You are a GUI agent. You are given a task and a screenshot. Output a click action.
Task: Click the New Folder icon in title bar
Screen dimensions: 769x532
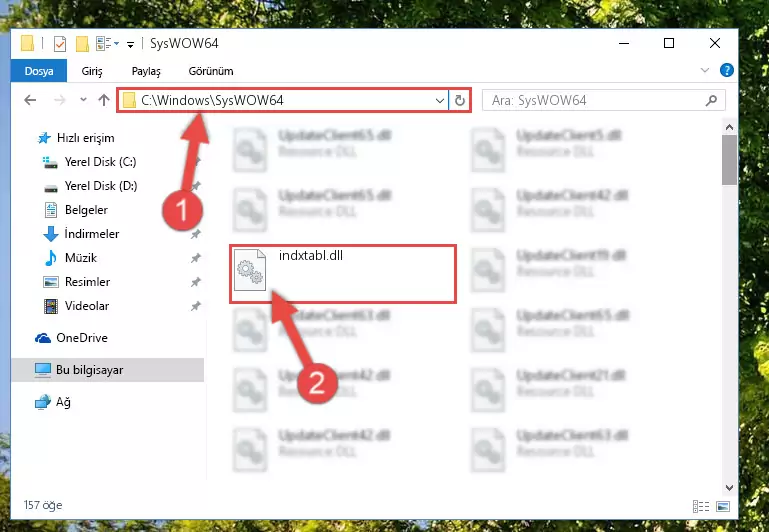(x=82, y=44)
